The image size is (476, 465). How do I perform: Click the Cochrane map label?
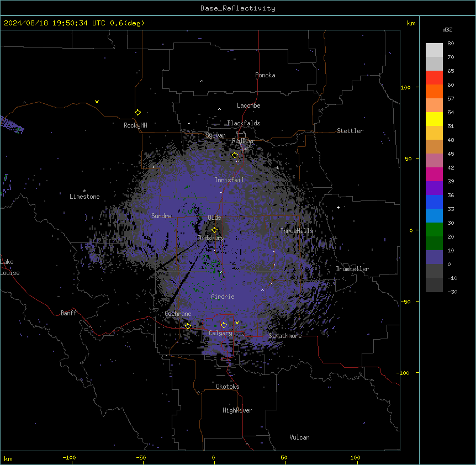178,314
